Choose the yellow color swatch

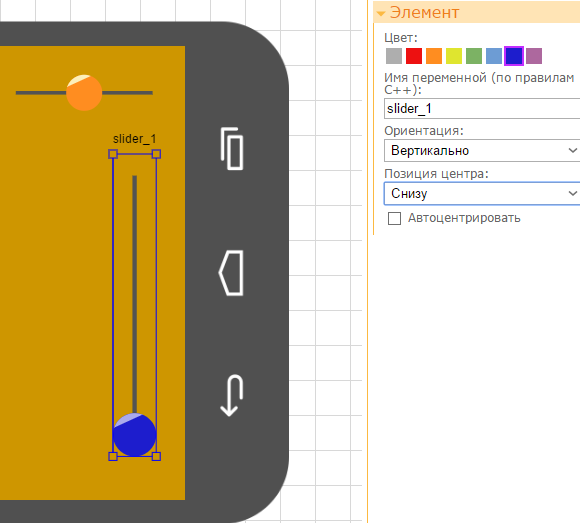454,56
